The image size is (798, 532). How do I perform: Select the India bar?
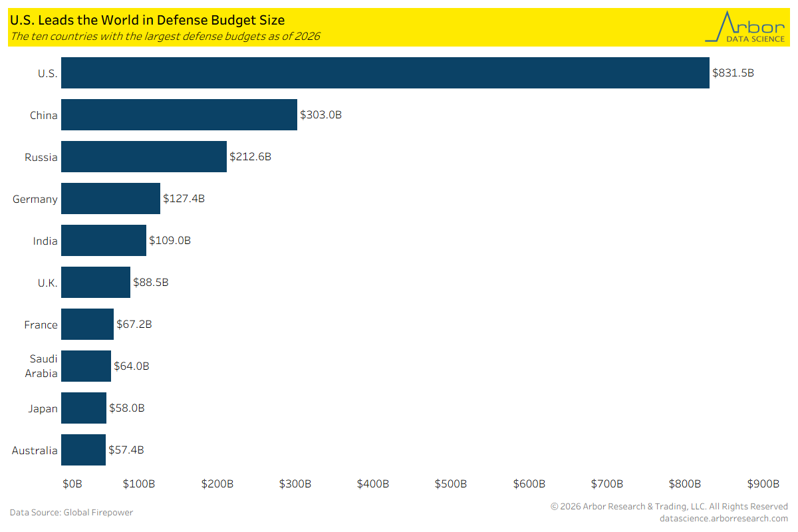(x=104, y=240)
